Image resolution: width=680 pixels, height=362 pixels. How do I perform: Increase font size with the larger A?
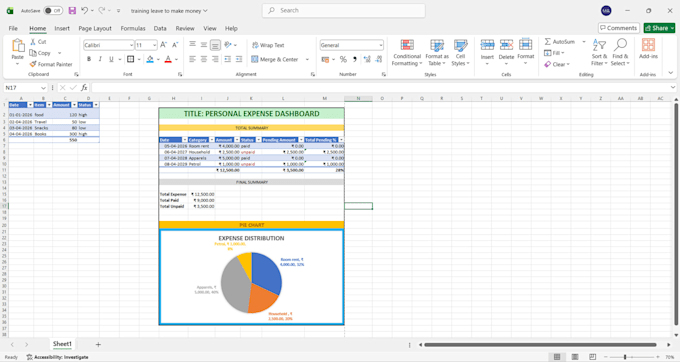coord(163,45)
